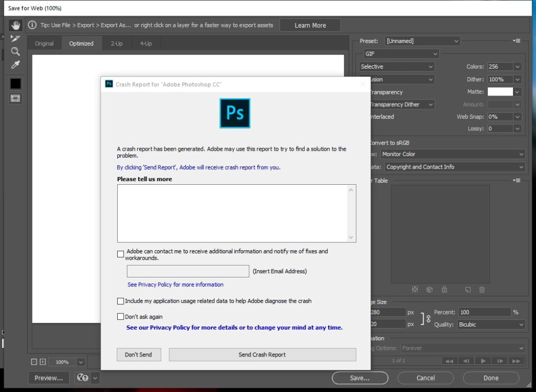Screen dimensions: 536x392
Task: Switch to the 4-Up tab
Action: click(x=146, y=43)
